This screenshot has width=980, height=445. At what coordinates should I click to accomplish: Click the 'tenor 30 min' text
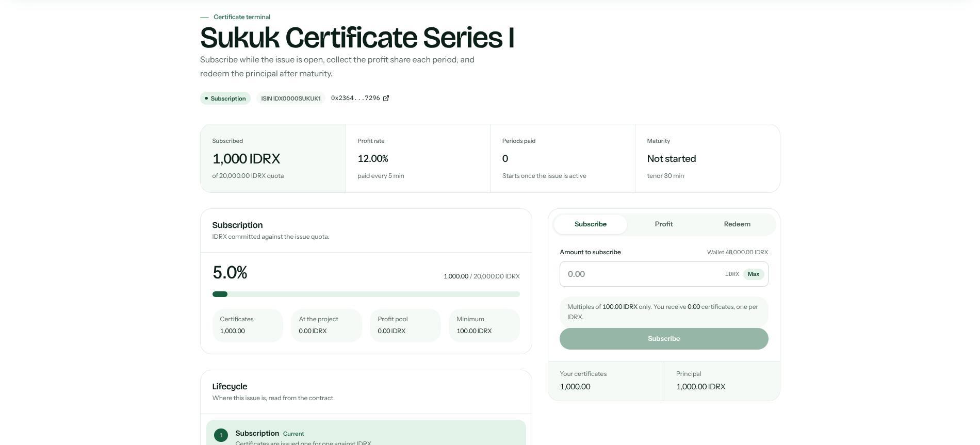(x=665, y=176)
